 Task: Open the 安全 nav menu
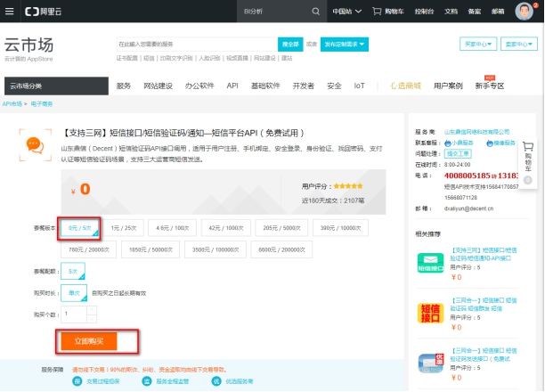tap(334, 86)
